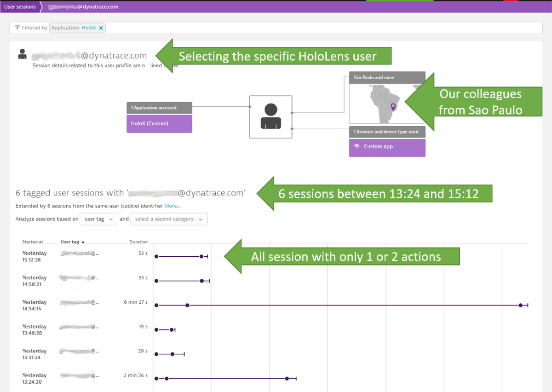
Task: Click the start dot of the 15:12:38 session timeline
Action: point(156,256)
